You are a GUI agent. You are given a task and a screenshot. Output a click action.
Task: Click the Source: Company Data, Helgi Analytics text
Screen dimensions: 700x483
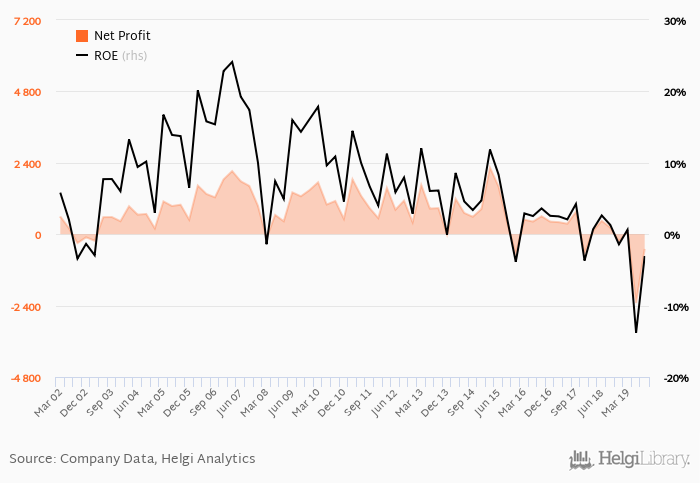click(132, 459)
